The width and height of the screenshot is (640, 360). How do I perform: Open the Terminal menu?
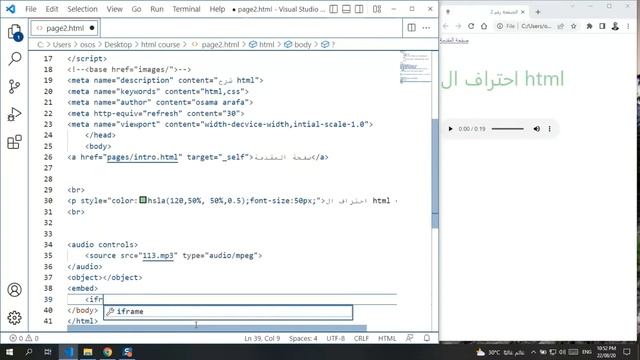[186, 9]
